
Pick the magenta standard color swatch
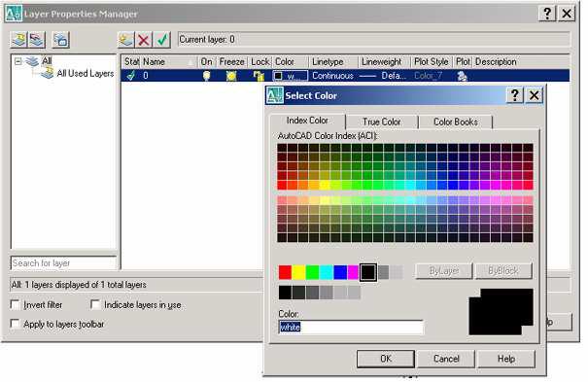[x=353, y=272]
